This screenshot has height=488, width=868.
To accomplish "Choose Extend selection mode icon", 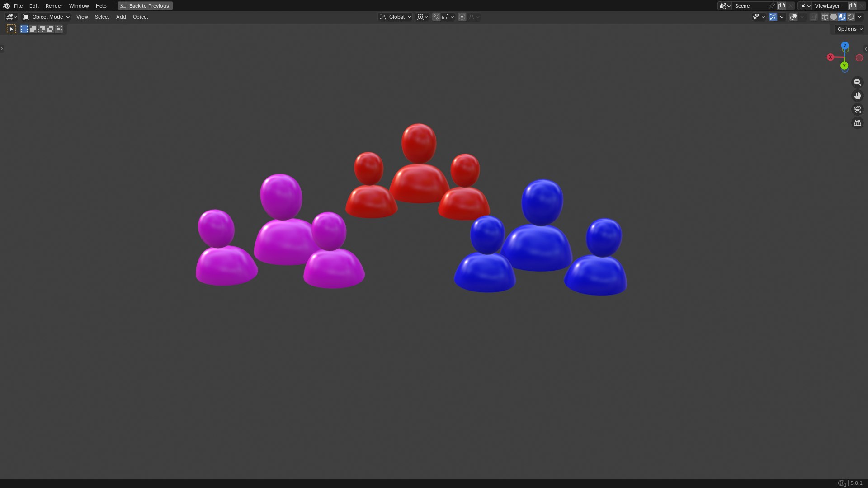I will pos(33,29).
